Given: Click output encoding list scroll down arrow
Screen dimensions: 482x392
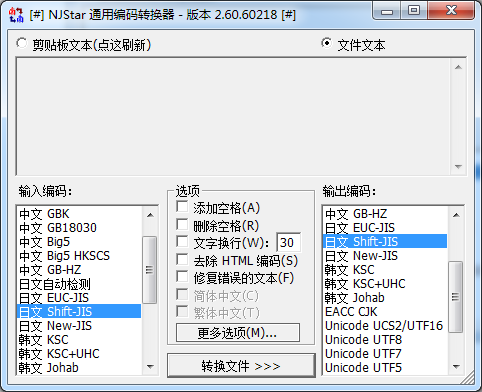Looking at the screenshot, I should click(x=456, y=367).
